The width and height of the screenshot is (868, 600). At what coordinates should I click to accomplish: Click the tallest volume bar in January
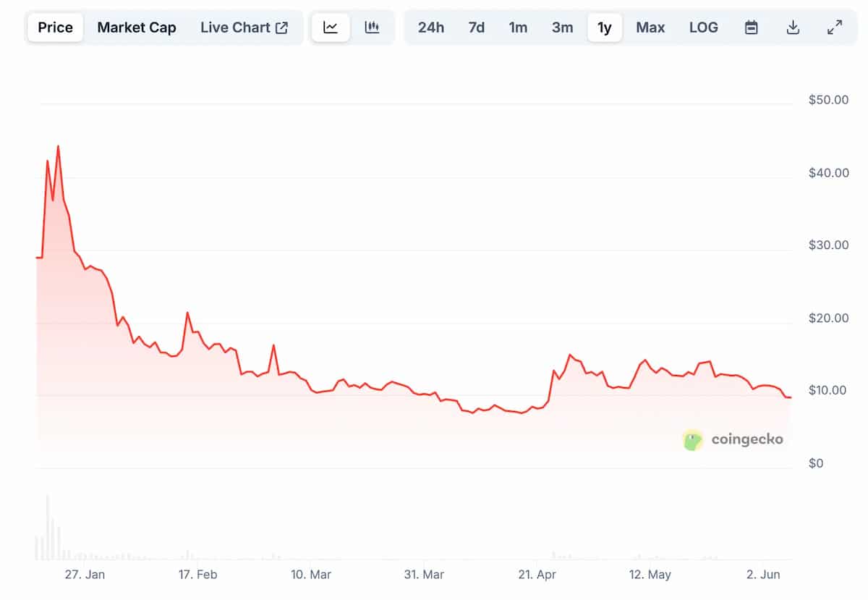[48, 527]
